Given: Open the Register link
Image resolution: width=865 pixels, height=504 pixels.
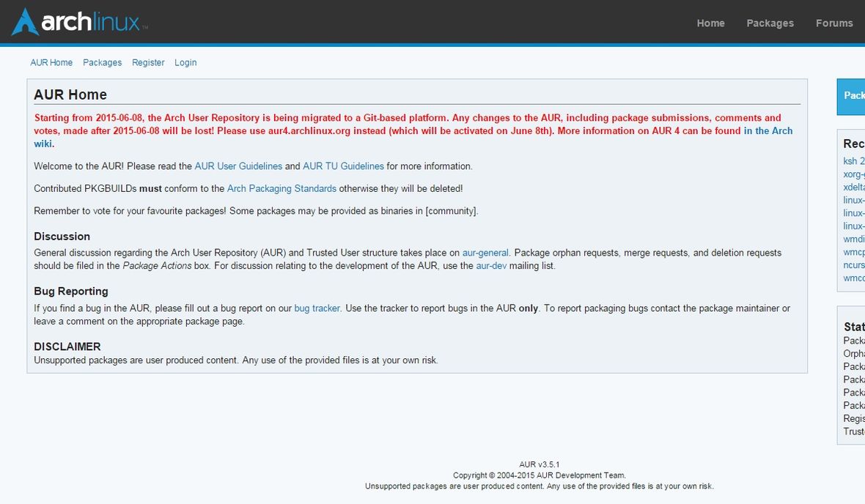Looking at the screenshot, I should [148, 62].
